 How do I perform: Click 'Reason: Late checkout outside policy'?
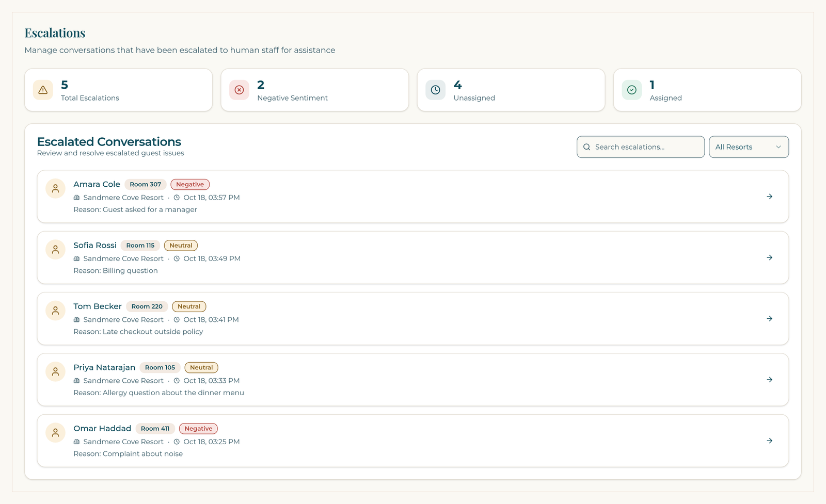[x=138, y=332]
